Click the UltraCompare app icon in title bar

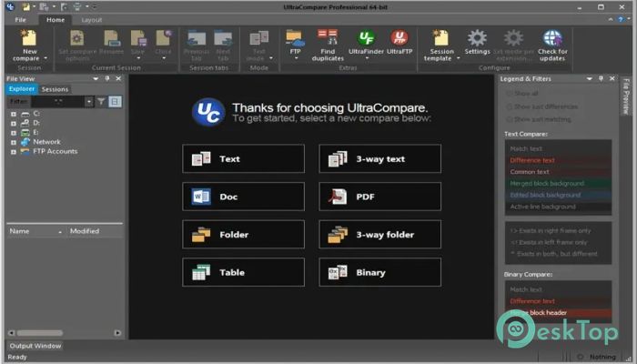[x=10, y=7]
